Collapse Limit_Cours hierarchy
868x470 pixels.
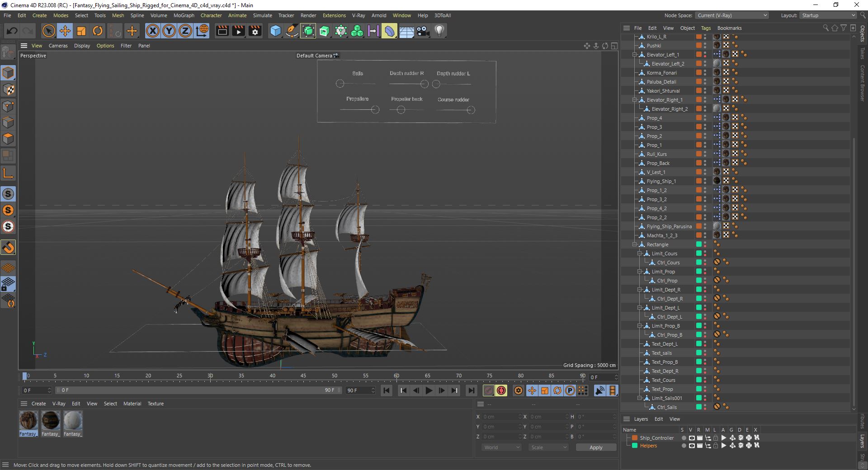tap(639, 254)
